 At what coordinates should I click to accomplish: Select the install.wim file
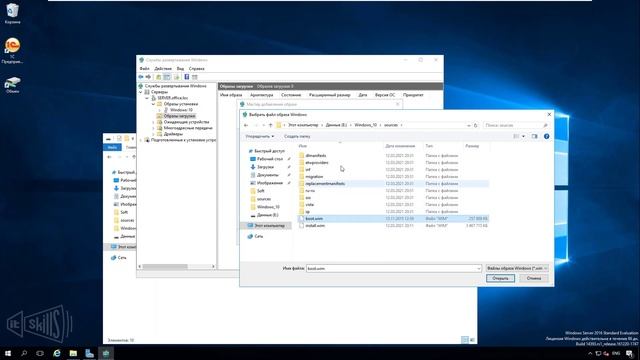pyautogui.click(x=393, y=226)
